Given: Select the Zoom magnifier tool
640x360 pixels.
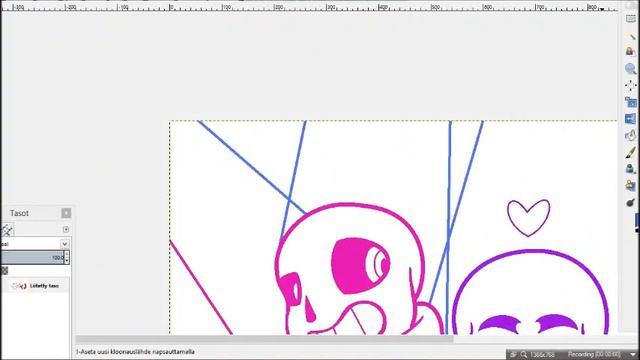Looking at the screenshot, I should tap(631, 69).
